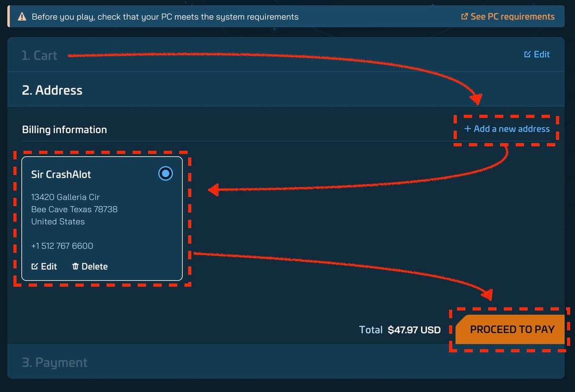Delete the Sir CrashAlot address
The width and height of the screenshot is (575, 392).
[x=90, y=267]
